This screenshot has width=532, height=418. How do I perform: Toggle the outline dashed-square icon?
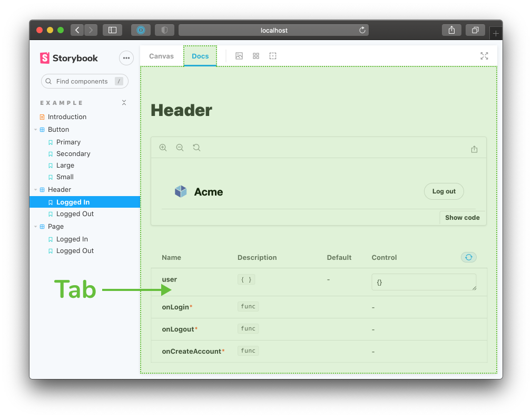pyautogui.click(x=273, y=56)
